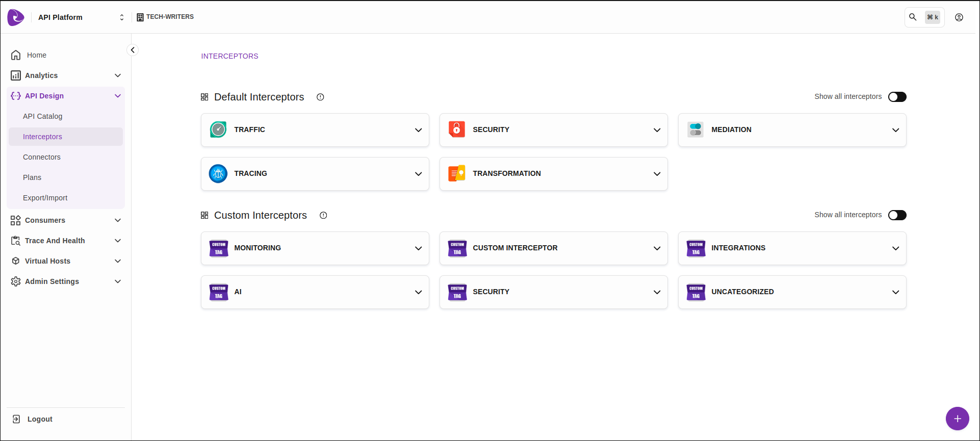Open the search box in header
Image resolution: width=980 pixels, height=441 pixels.
pos(913,17)
